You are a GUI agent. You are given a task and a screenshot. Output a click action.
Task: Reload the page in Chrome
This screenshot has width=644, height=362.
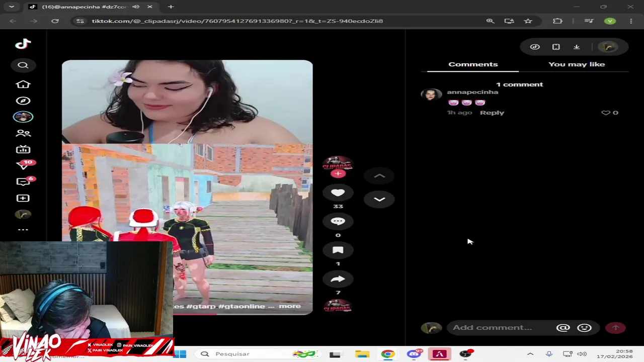(x=55, y=21)
